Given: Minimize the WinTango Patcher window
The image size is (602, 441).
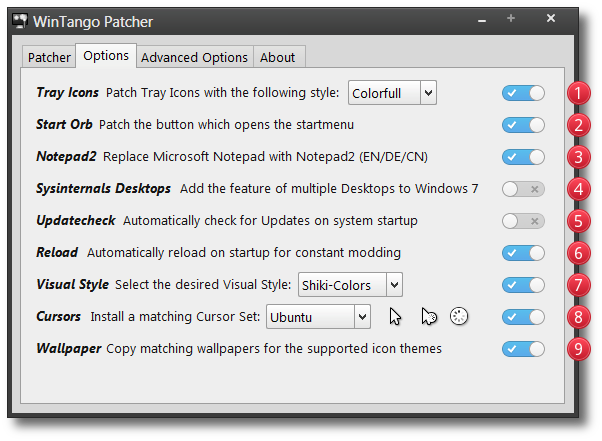Looking at the screenshot, I should point(482,20).
